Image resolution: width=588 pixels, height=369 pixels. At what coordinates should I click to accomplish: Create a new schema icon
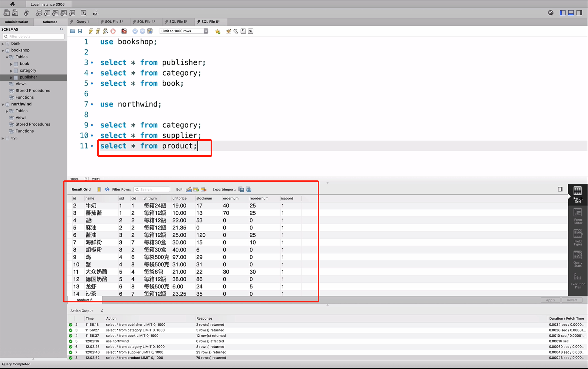[x=39, y=13]
